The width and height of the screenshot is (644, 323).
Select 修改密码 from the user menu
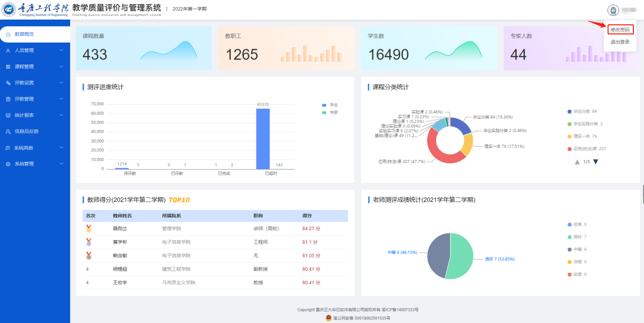point(620,30)
